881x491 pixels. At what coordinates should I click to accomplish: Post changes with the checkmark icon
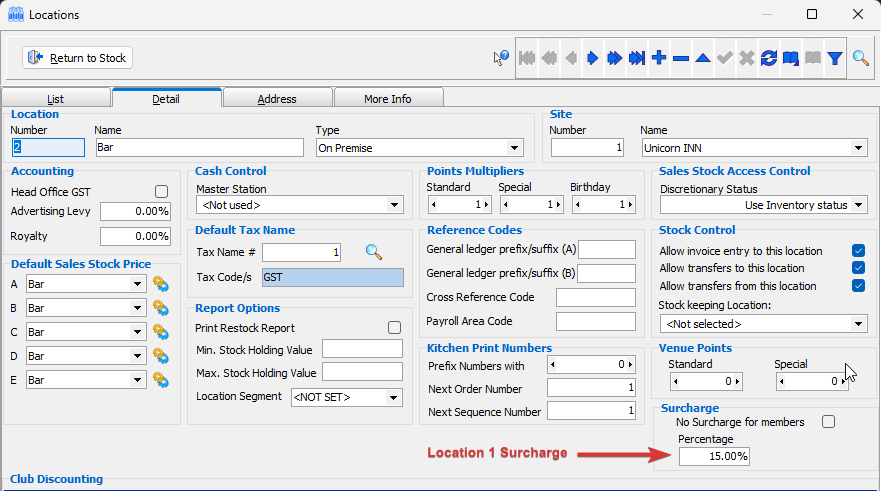725,58
